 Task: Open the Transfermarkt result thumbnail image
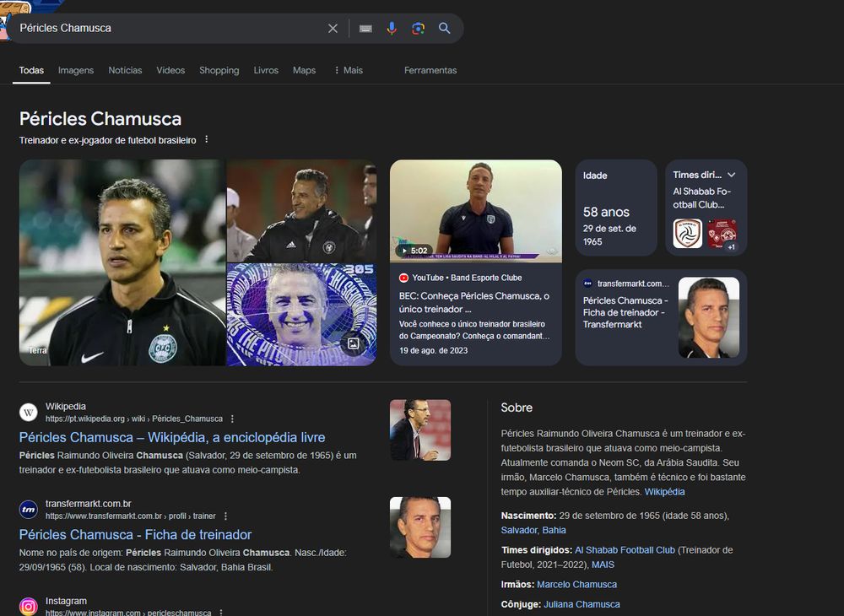click(420, 527)
